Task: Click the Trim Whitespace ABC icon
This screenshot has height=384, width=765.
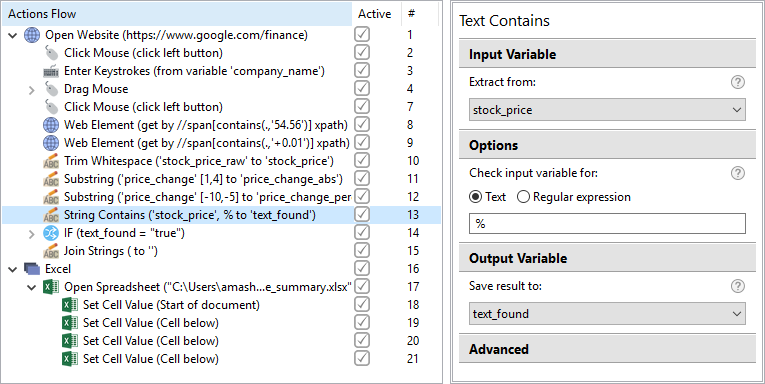Action: coord(51,161)
